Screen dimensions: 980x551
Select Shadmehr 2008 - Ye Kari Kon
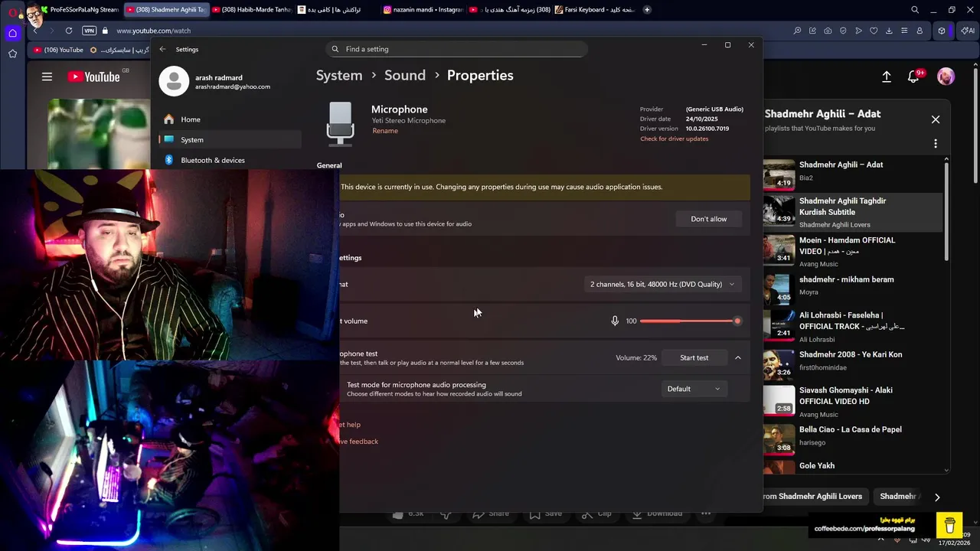click(x=852, y=363)
